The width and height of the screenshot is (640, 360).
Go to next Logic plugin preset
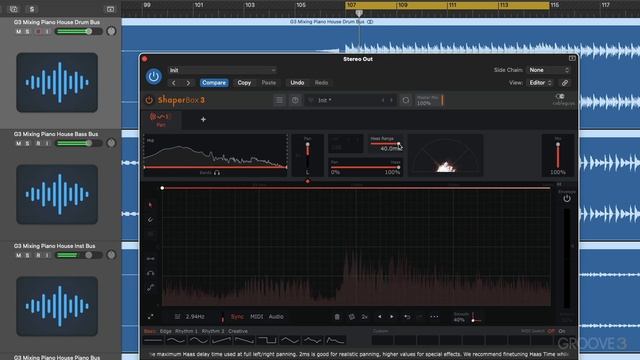[x=188, y=83]
